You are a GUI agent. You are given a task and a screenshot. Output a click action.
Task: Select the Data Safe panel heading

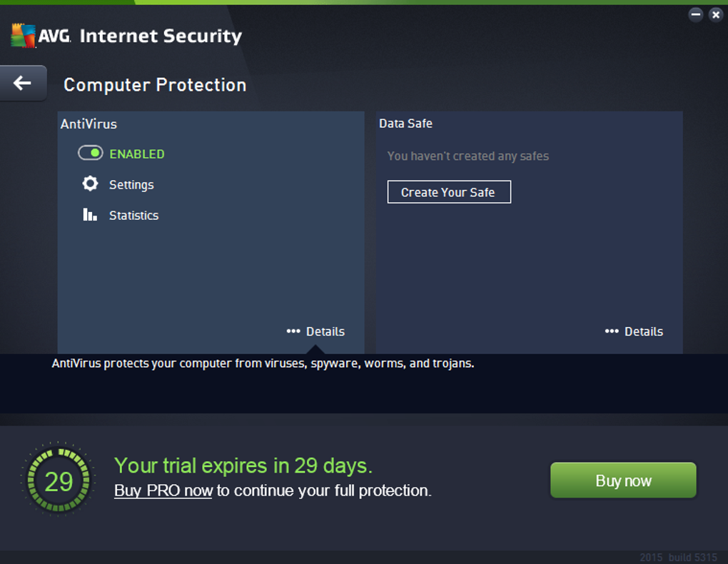point(405,124)
